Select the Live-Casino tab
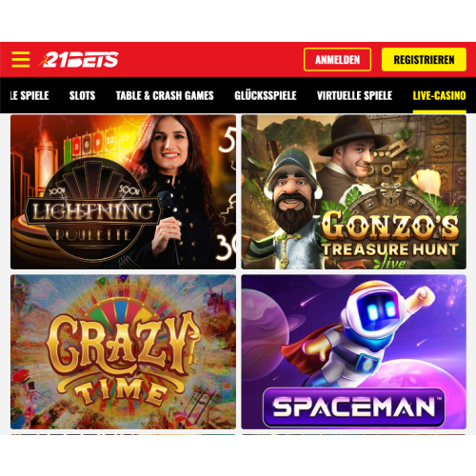Screen dimensions: 476x476 pyautogui.click(x=439, y=95)
